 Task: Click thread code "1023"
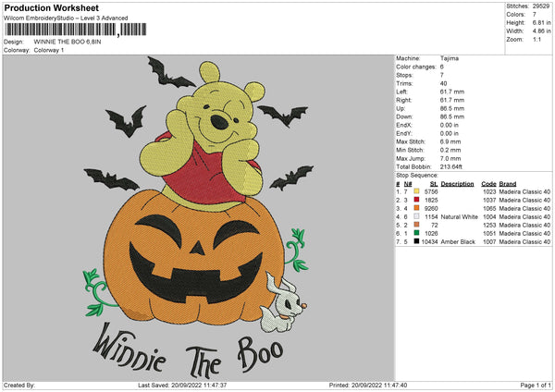[x=489, y=191]
